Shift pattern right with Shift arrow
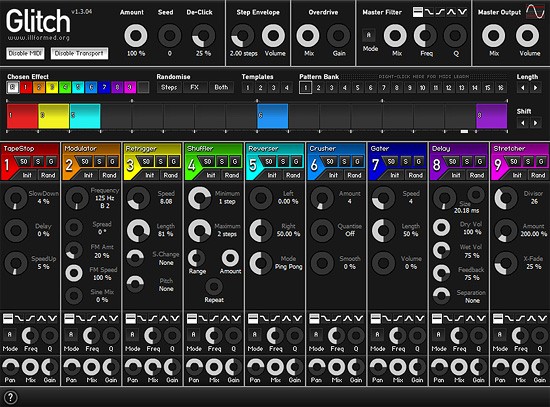This screenshot has height=407, width=550. click(x=535, y=123)
